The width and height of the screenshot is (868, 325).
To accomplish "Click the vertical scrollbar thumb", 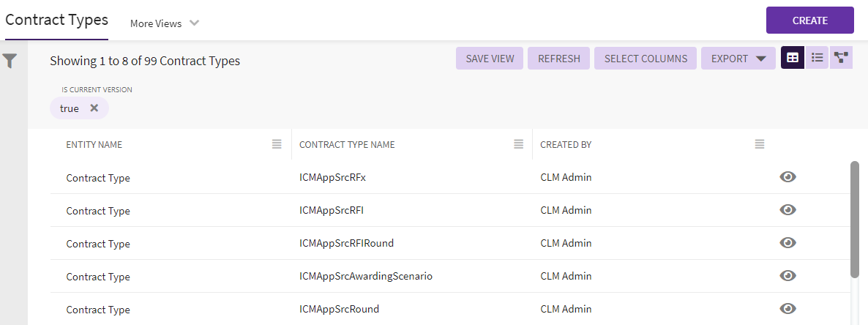I will click(854, 220).
